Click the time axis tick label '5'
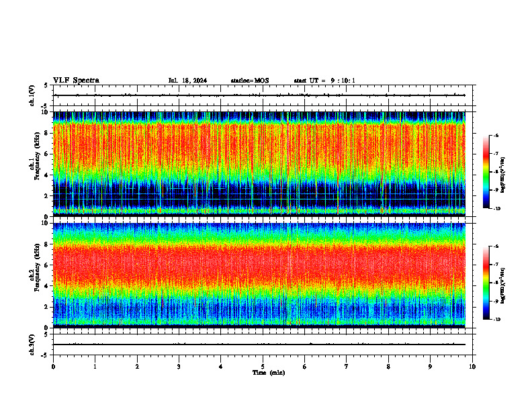Image resolution: width=532 pixels, height=411 pixels. tap(263, 367)
